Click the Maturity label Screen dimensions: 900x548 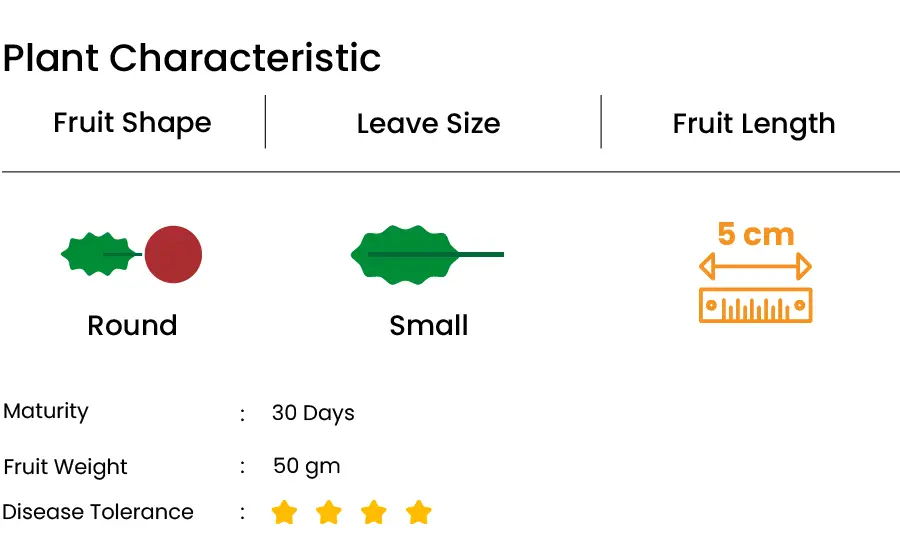(x=46, y=411)
